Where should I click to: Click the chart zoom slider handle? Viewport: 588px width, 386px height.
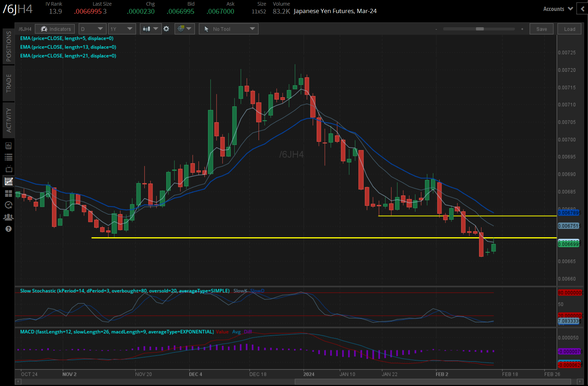click(x=480, y=29)
